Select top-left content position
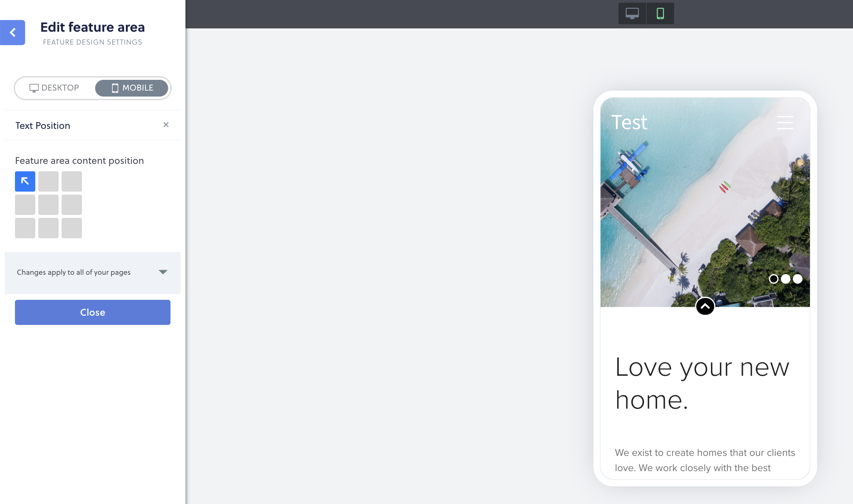This screenshot has height=504, width=853. 25,181
